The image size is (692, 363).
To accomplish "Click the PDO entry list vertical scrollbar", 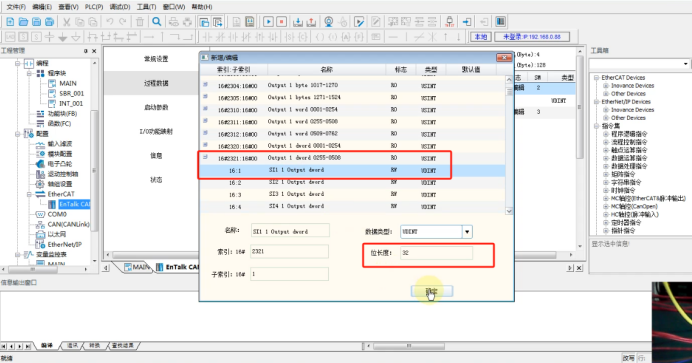I will point(509,145).
